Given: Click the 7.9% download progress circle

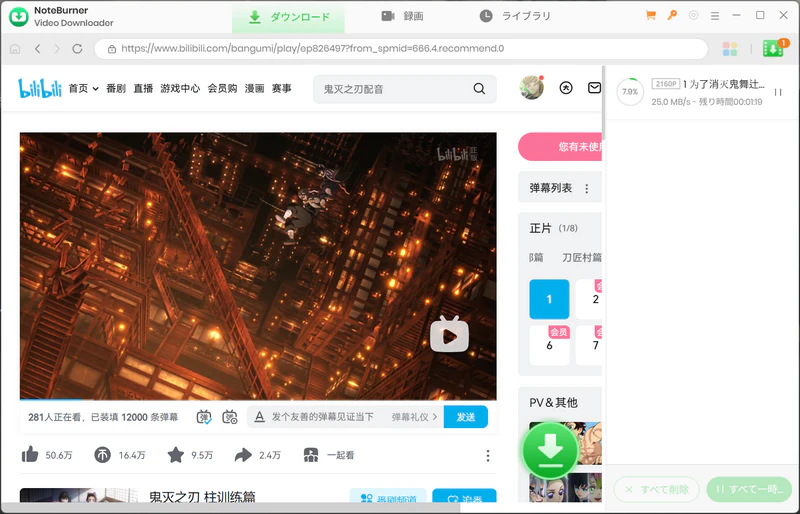Looking at the screenshot, I should [630, 92].
